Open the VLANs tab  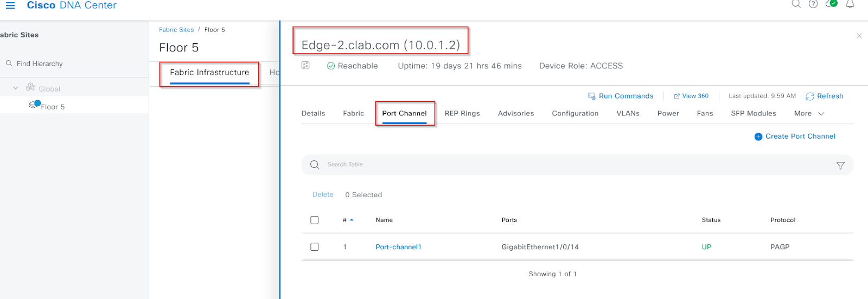pos(628,113)
